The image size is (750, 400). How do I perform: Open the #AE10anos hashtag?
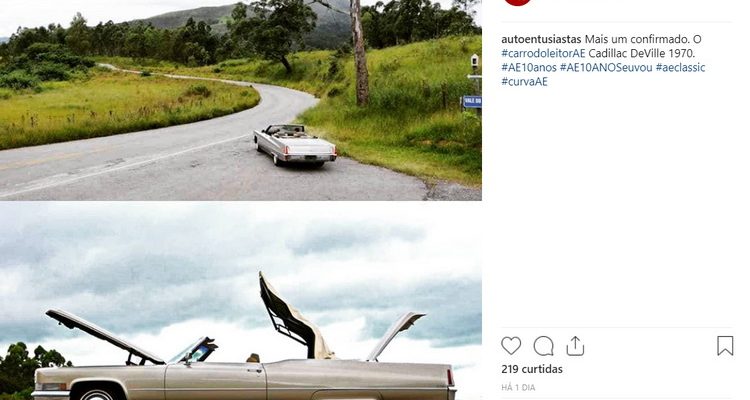pyautogui.click(x=529, y=67)
